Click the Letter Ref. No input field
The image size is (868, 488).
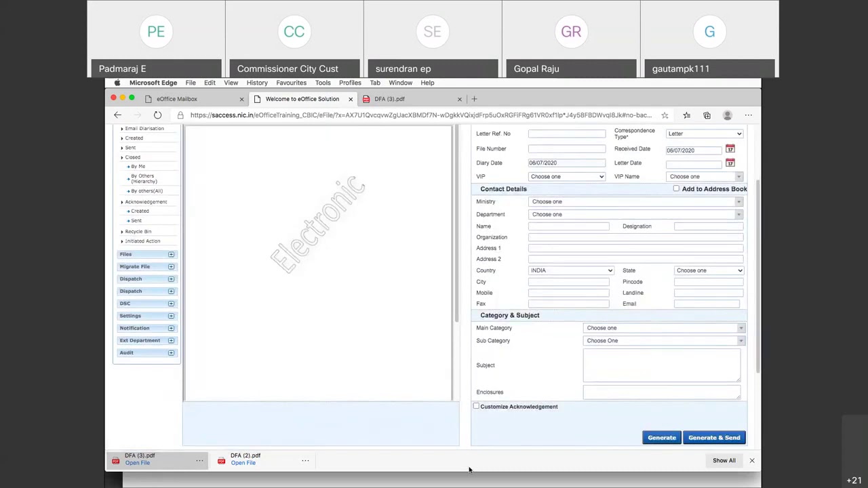[567, 134]
